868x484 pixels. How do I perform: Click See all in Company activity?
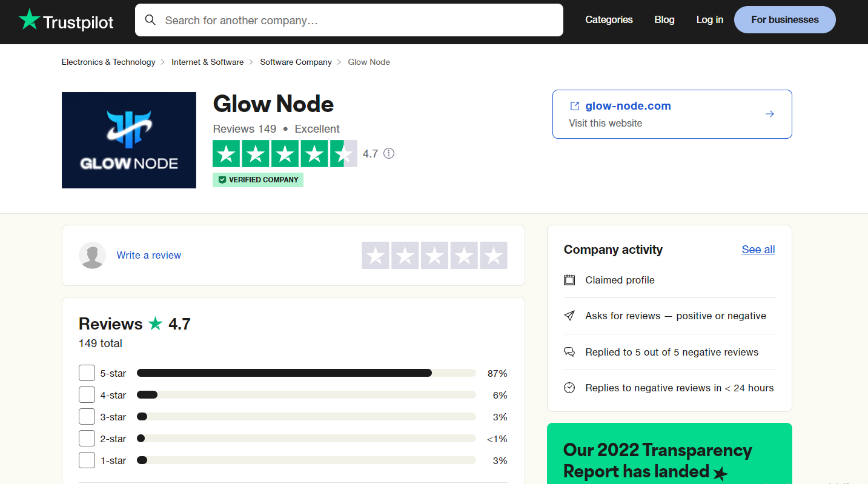pos(758,250)
